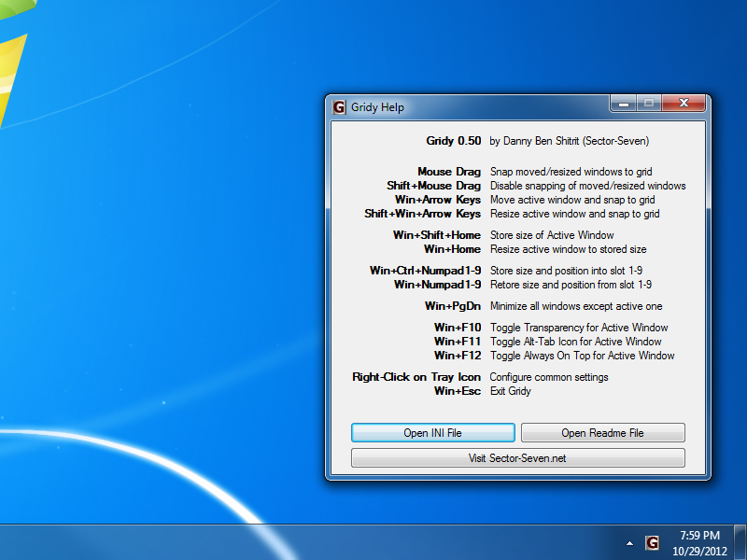Click the Win+PgDn shortcut label
This screenshot has height=560, width=747.
coord(453,306)
